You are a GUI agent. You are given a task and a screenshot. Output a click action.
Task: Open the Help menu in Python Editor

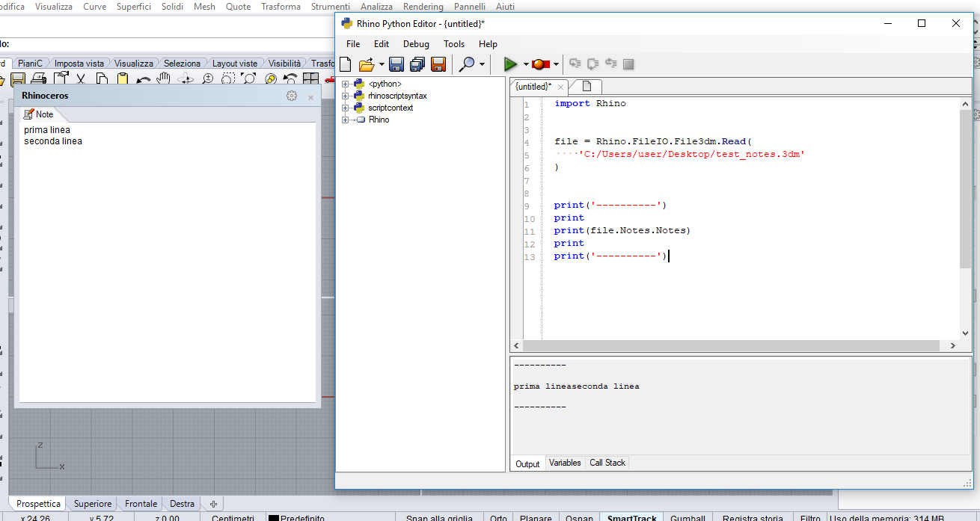488,44
